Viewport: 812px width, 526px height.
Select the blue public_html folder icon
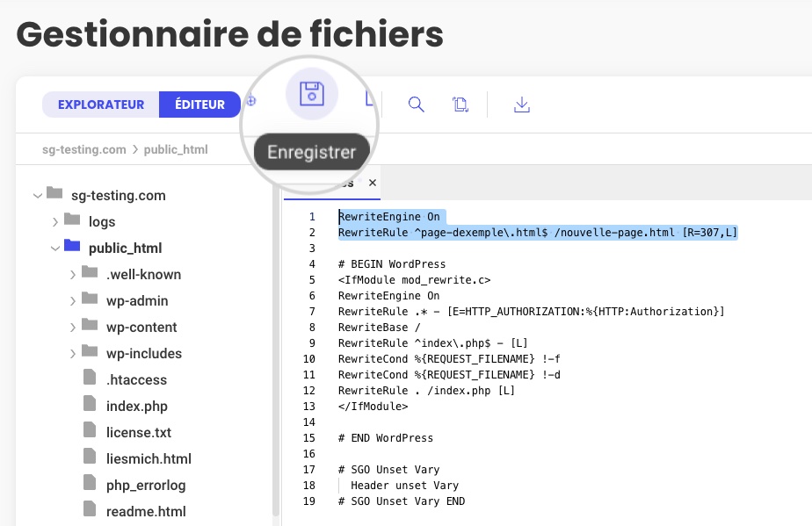click(72, 245)
